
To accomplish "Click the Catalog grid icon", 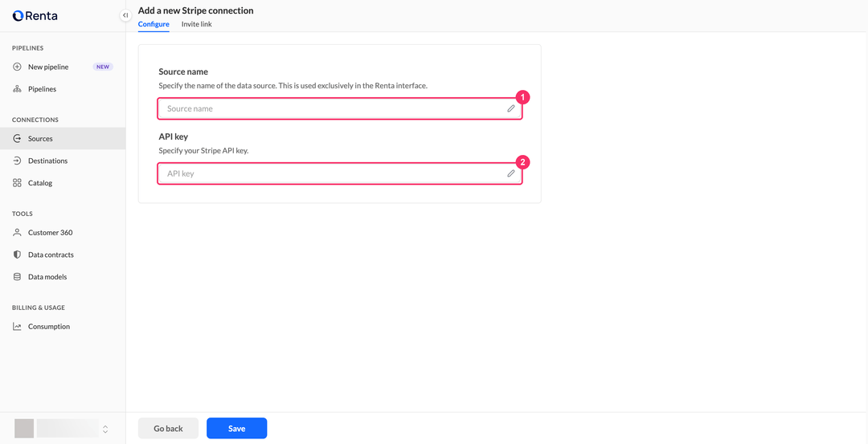I will 17,183.
